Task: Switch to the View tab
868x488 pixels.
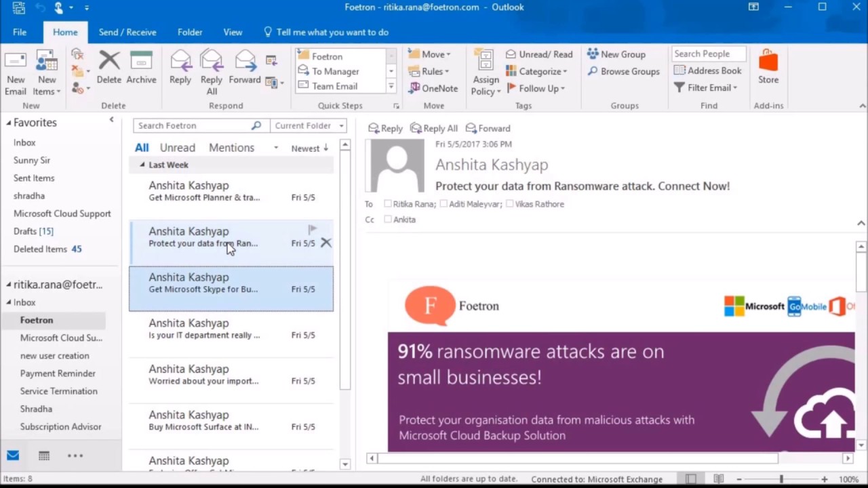Action: (x=233, y=32)
